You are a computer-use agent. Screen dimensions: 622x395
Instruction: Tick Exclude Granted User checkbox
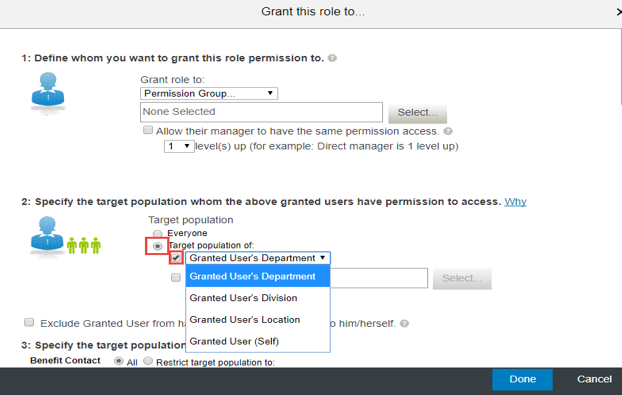[29, 322]
